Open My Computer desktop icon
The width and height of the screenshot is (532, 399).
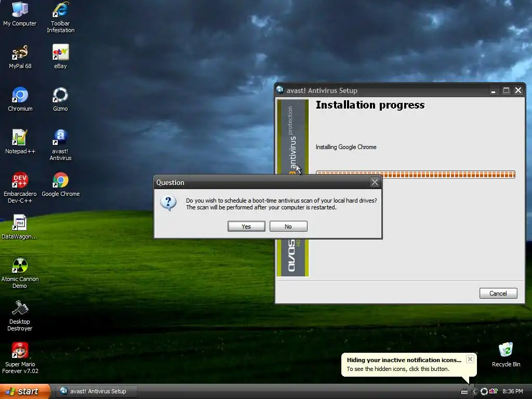pos(20,14)
